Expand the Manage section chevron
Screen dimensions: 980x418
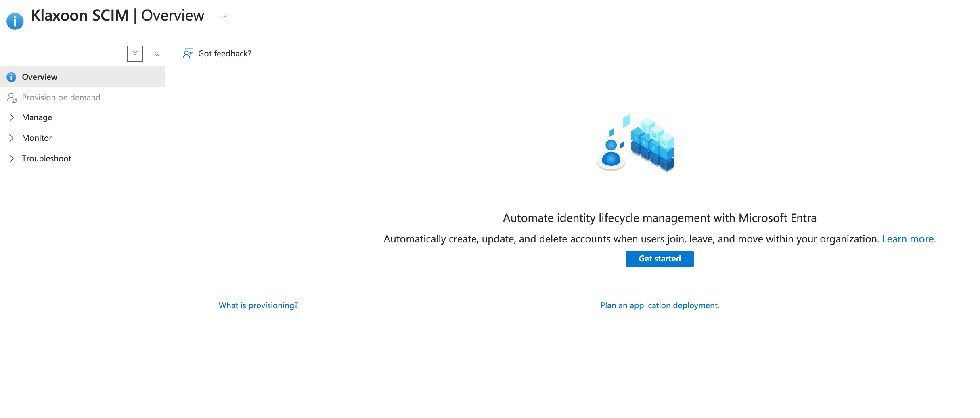pos(11,117)
